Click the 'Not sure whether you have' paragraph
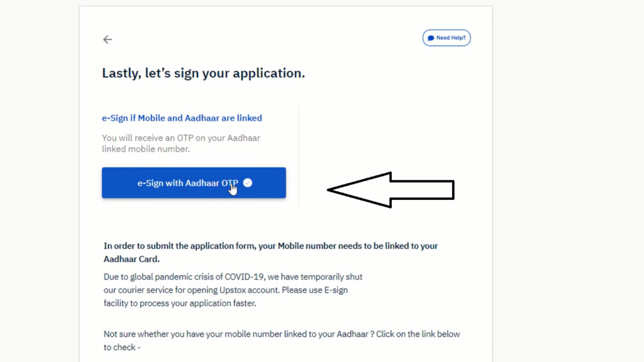 (x=282, y=341)
